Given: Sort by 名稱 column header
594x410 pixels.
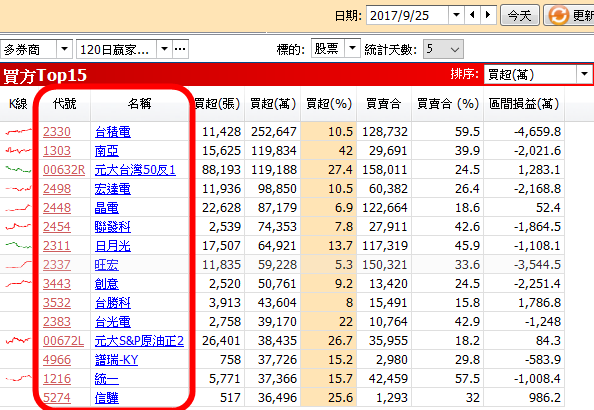Looking at the screenshot, I should pyautogui.click(x=139, y=103).
